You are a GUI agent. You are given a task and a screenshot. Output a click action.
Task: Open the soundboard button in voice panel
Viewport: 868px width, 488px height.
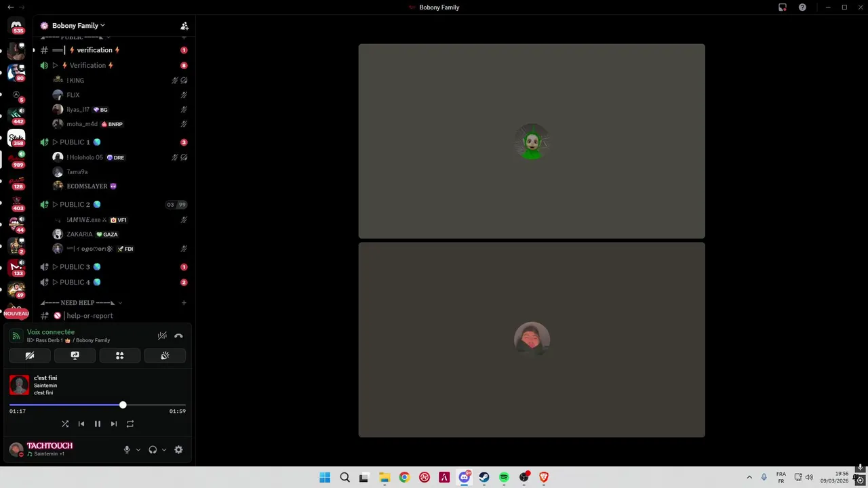[x=165, y=355]
